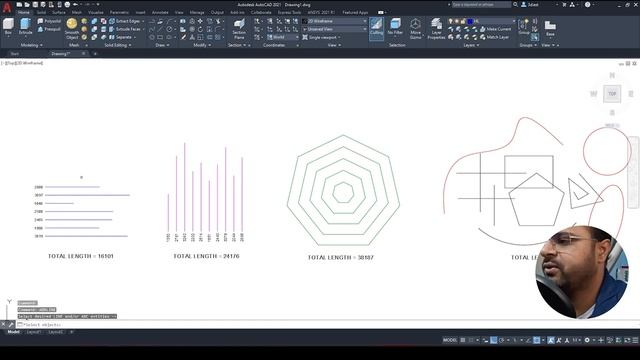Open the Annotate ribbon tab
Screen dimensions: 640x360
click(160, 13)
